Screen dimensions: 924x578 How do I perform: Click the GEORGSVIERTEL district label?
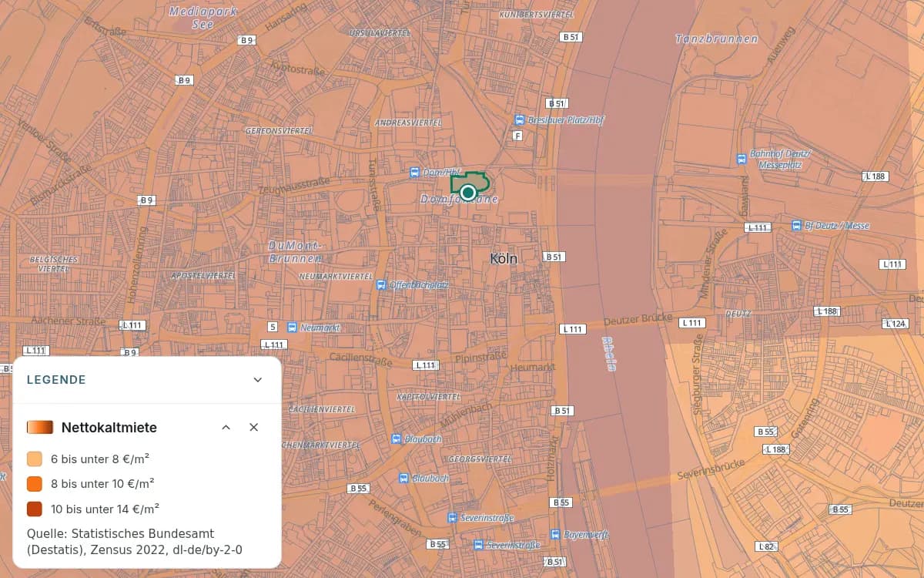click(x=480, y=459)
